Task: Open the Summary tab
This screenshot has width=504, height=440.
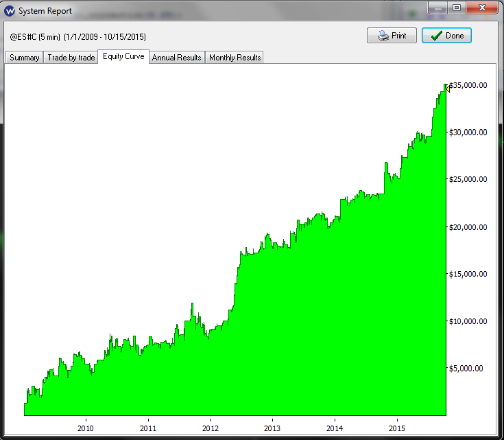Action: click(x=25, y=58)
